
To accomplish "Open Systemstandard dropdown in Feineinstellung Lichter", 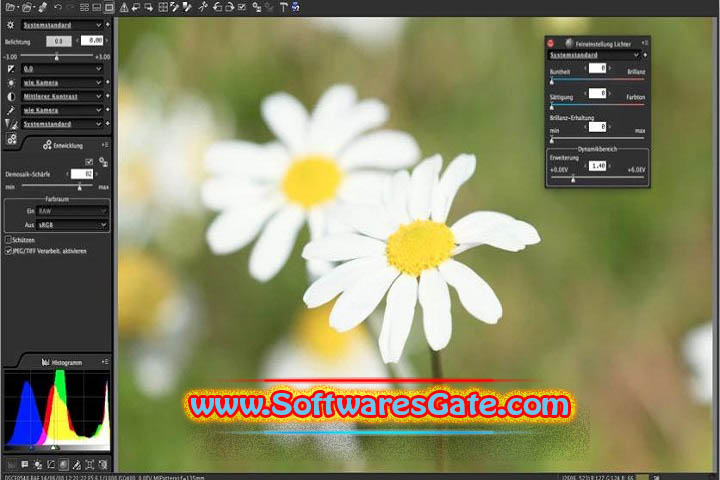I will click(x=594, y=55).
